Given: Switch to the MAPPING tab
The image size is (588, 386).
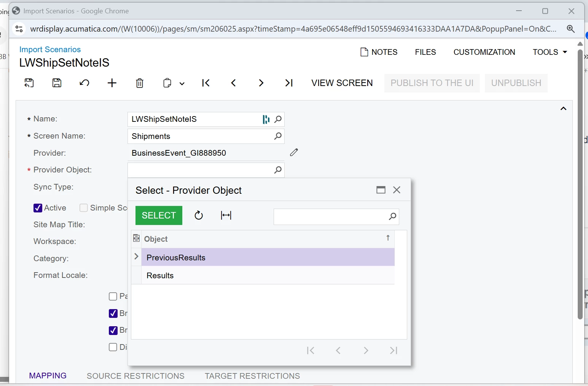Looking at the screenshot, I should [x=48, y=376].
